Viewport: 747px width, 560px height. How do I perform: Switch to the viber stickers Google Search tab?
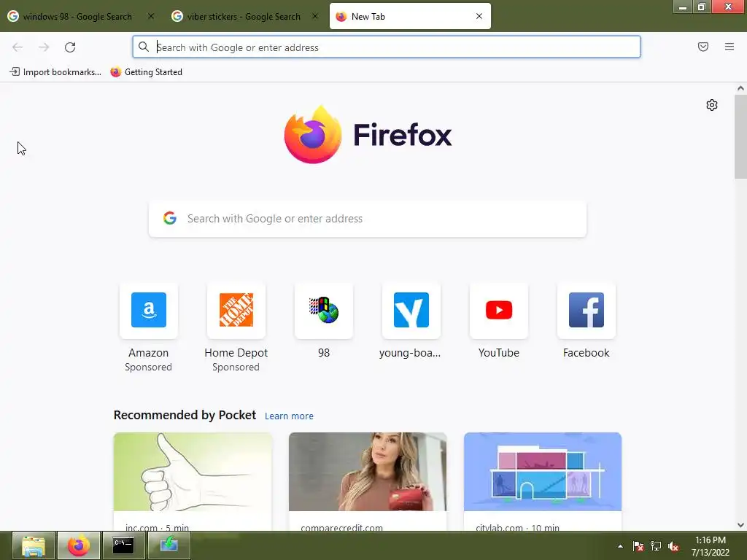pyautogui.click(x=244, y=17)
